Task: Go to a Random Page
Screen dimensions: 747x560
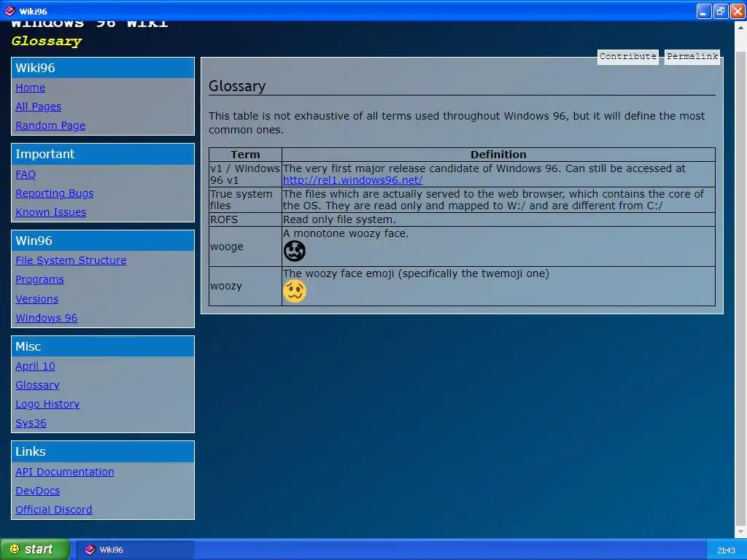Action: coord(50,125)
